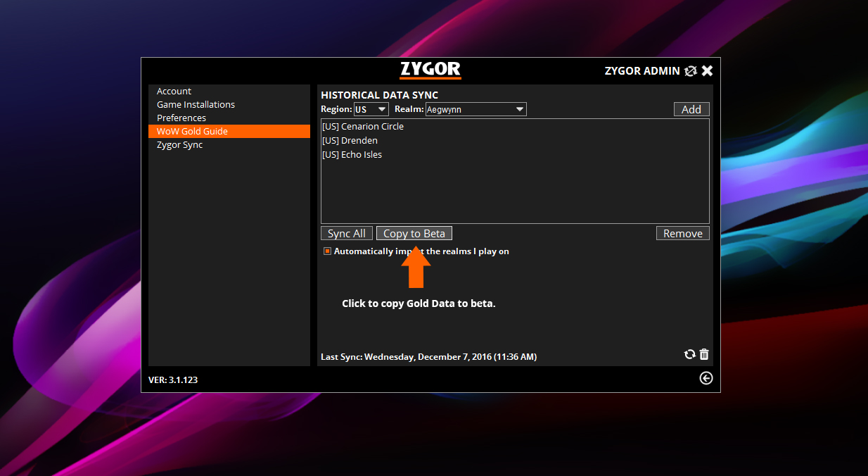Click the Last Sync date text
This screenshot has height=476, width=868.
click(x=428, y=357)
